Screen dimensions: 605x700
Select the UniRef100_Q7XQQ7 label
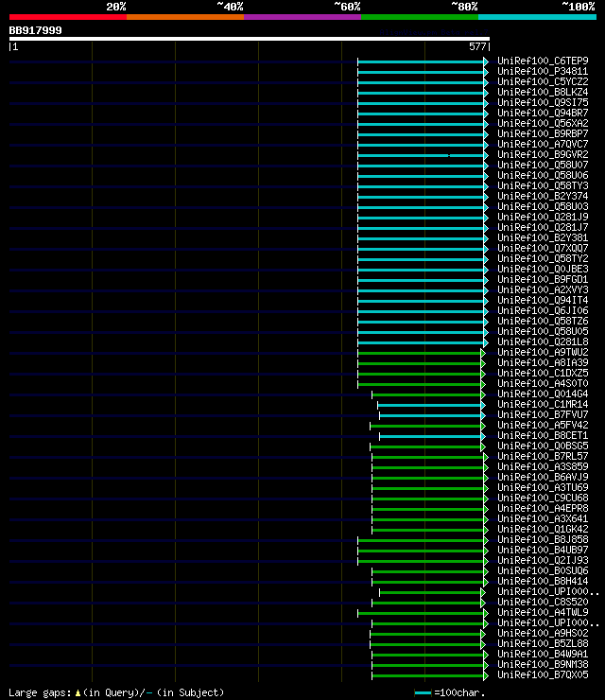pos(543,248)
